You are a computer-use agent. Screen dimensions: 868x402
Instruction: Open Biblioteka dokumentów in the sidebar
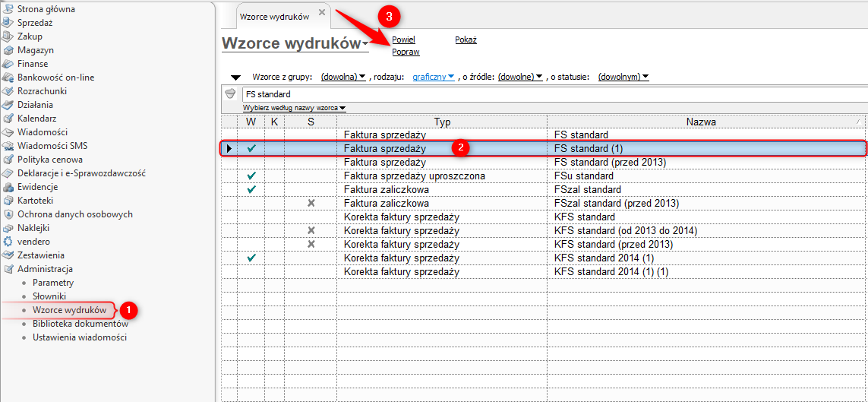coord(80,324)
